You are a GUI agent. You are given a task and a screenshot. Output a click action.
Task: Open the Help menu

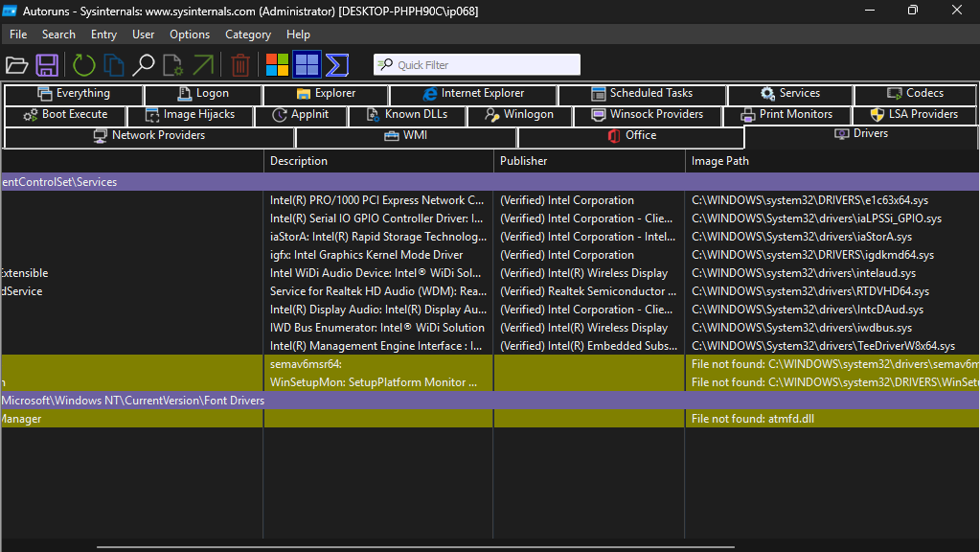(298, 34)
